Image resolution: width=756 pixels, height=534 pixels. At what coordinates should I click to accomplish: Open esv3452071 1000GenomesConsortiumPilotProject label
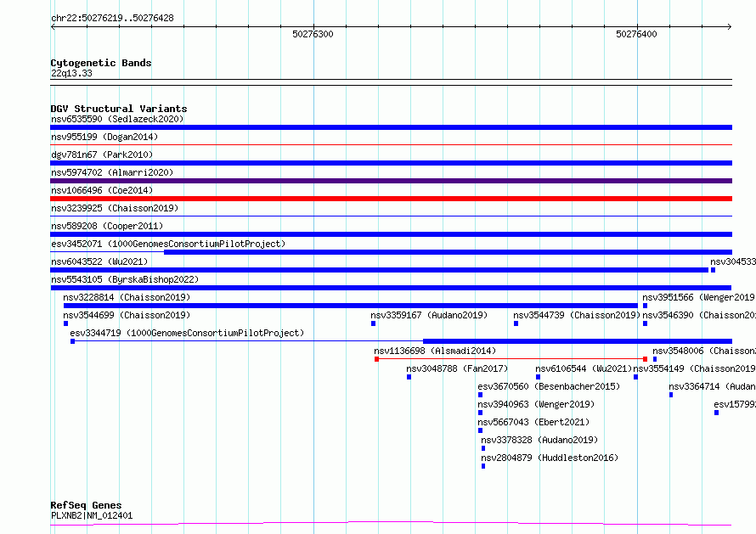click(x=168, y=244)
